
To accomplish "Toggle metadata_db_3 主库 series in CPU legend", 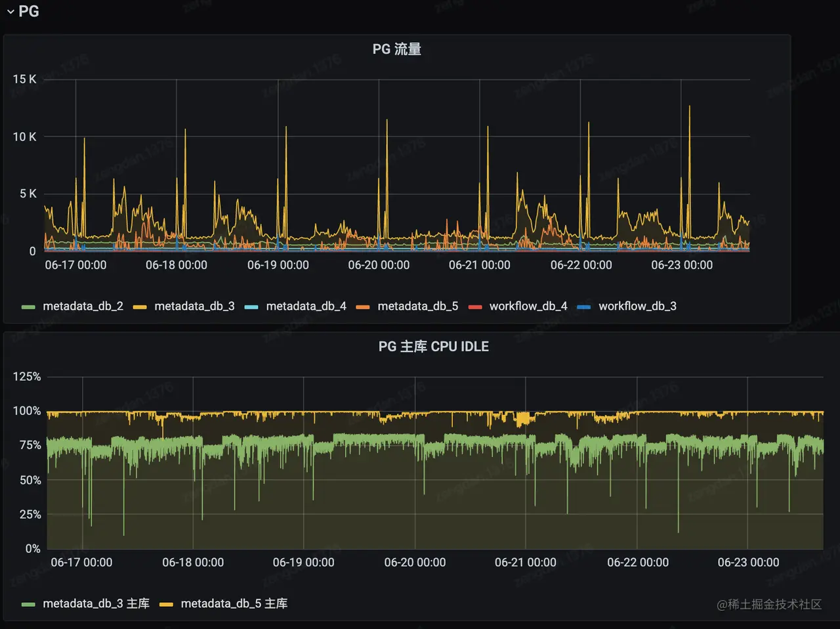I will (x=96, y=603).
